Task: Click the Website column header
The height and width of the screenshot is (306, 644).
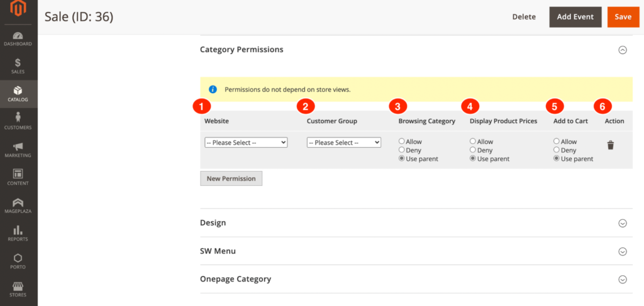Action: [217, 121]
